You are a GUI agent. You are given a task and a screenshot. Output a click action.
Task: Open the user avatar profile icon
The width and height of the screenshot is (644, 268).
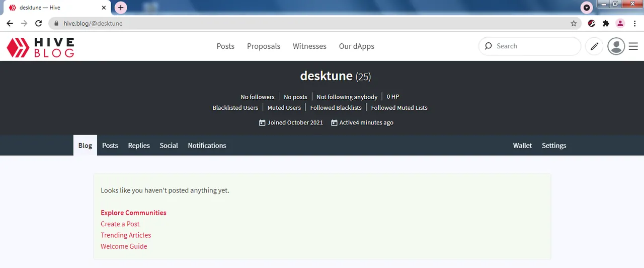[x=616, y=46]
